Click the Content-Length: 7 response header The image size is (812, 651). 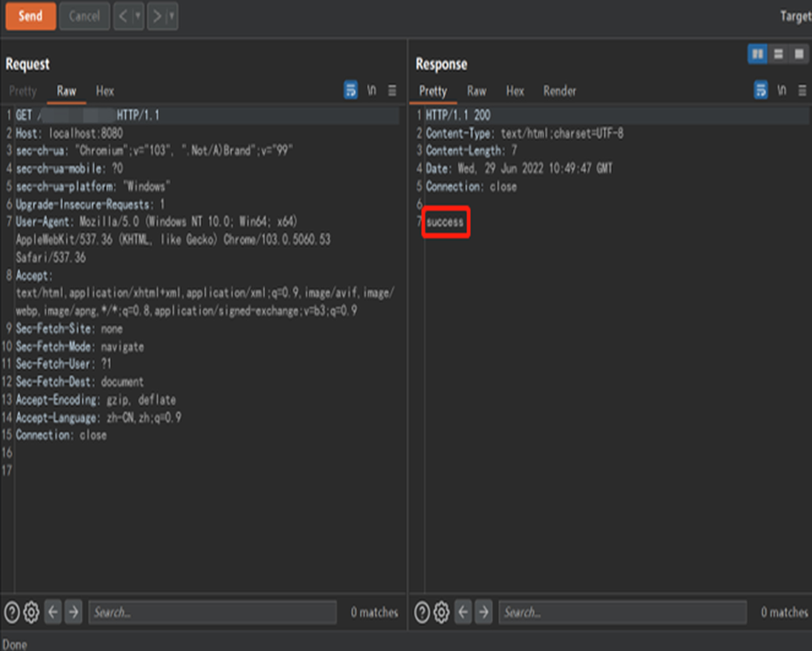point(471,151)
